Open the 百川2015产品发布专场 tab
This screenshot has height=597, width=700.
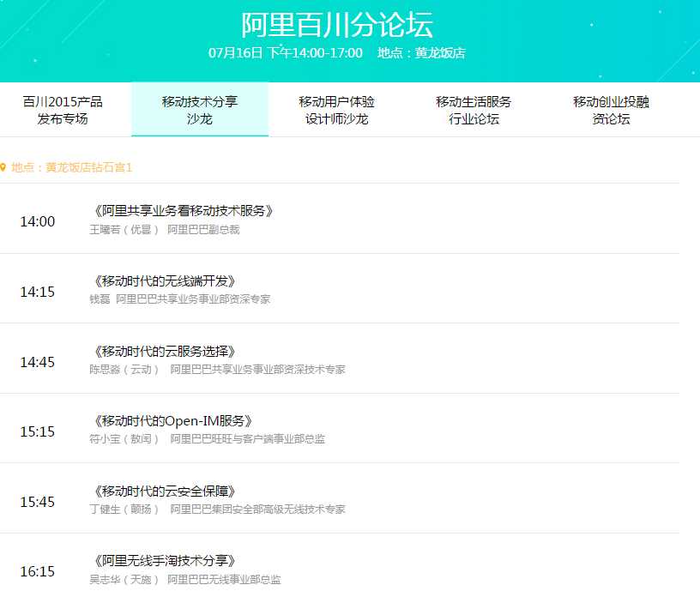click(x=63, y=110)
